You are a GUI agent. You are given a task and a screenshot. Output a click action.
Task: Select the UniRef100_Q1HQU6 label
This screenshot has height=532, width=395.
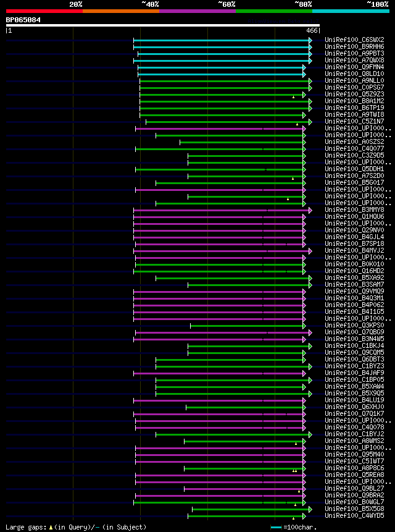tap(354, 216)
